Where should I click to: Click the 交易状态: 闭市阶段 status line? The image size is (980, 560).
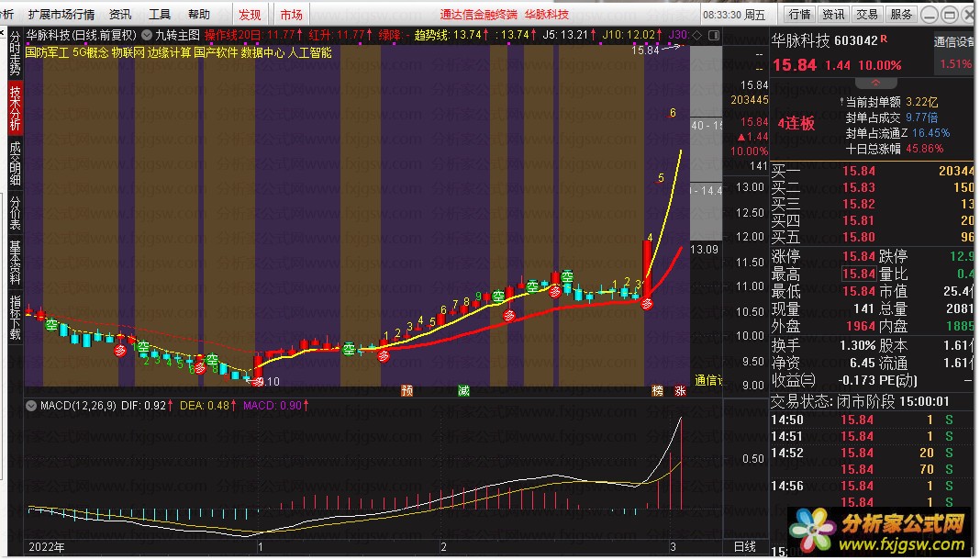(860, 401)
